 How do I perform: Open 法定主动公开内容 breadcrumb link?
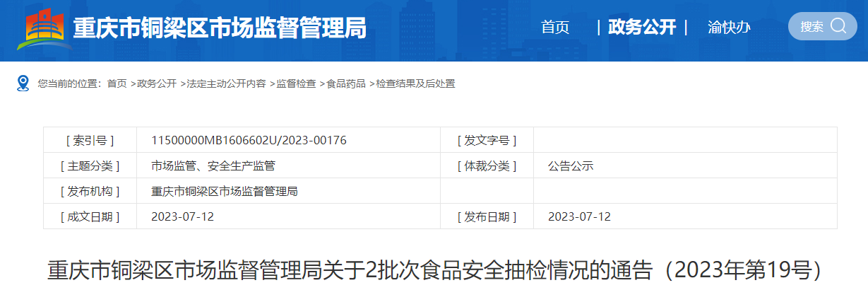[x=226, y=83]
